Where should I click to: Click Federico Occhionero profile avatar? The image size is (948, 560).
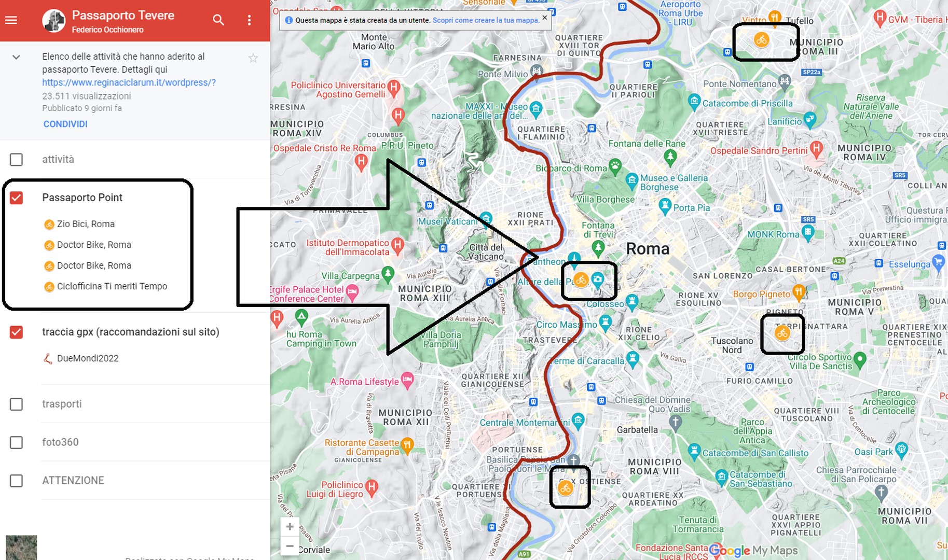click(x=54, y=20)
